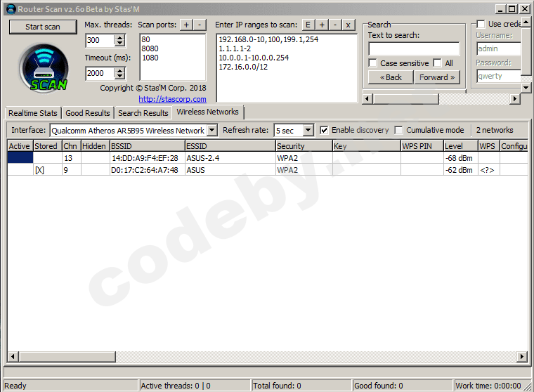This screenshot has height=392, width=534.
Task: Click BSSID 14:DD:A9:F4:EF:28 cell
Action: [148, 158]
